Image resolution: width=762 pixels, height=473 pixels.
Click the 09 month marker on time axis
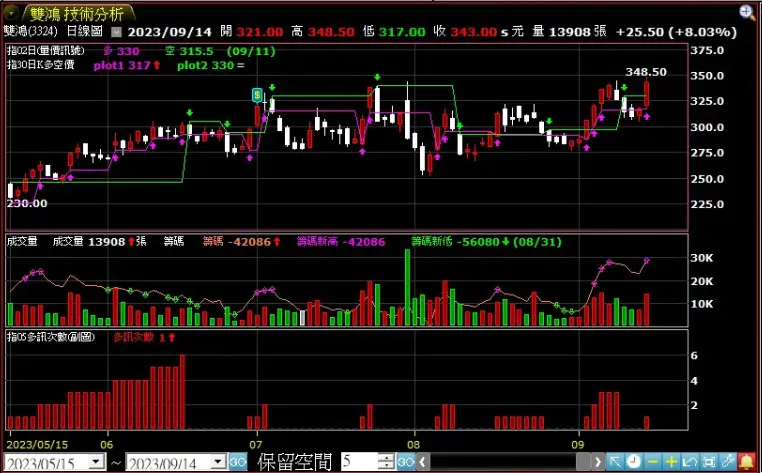click(x=577, y=445)
